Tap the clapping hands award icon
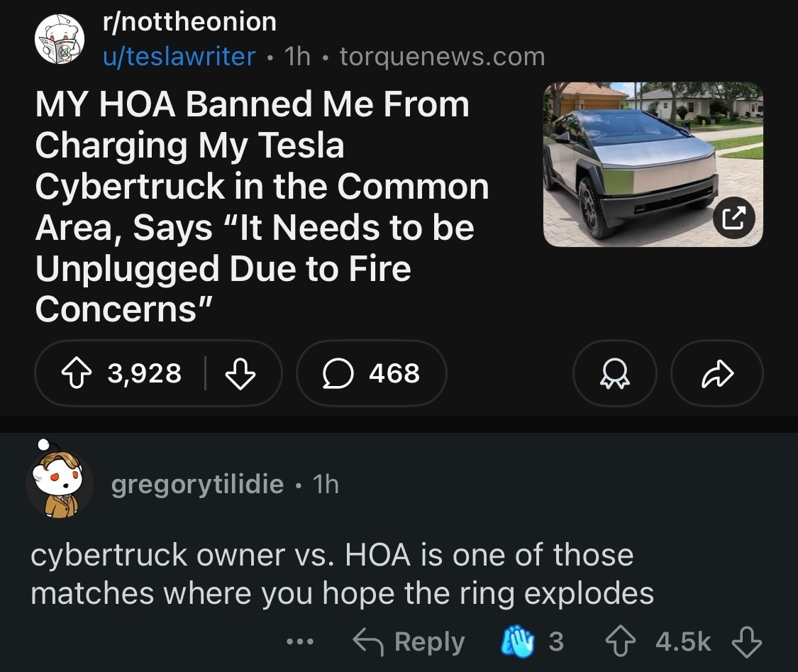Screen dimensions: 798x672 [518, 641]
